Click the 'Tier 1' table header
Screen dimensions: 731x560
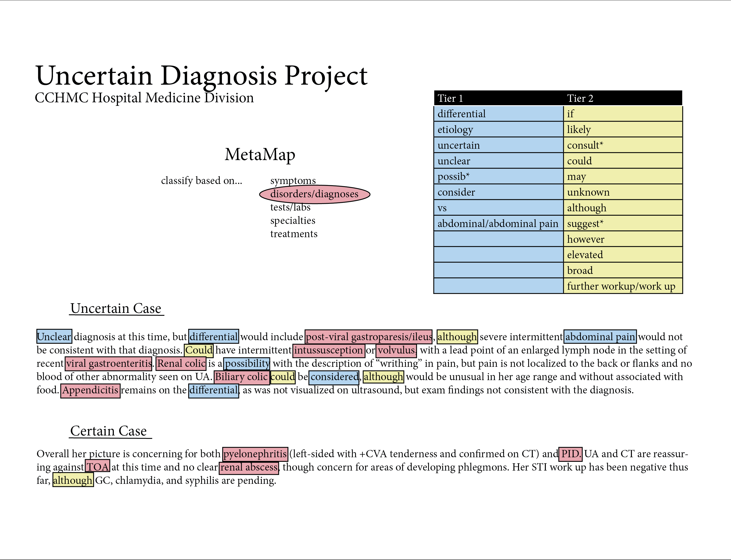coord(498,98)
